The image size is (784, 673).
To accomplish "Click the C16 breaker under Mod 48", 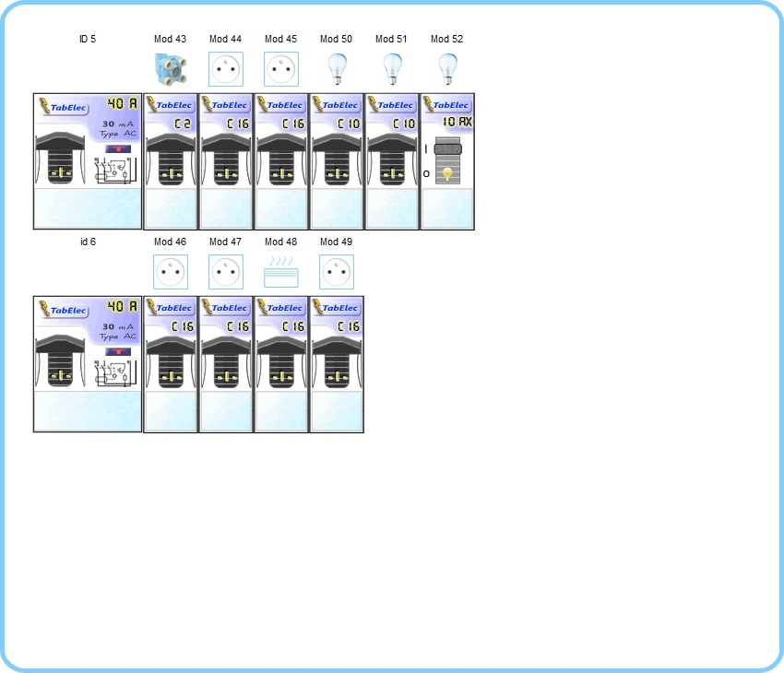I will (281, 364).
